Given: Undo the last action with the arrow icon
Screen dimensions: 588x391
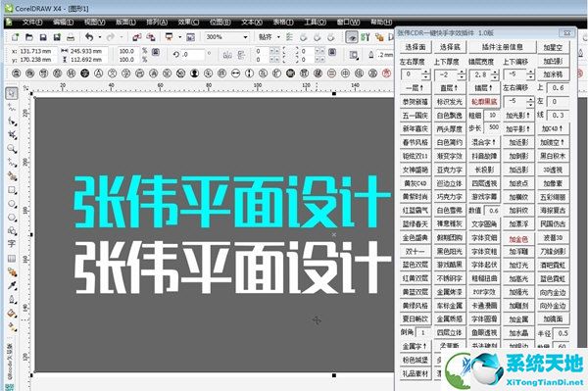Looking at the screenshot, I should (x=89, y=37).
